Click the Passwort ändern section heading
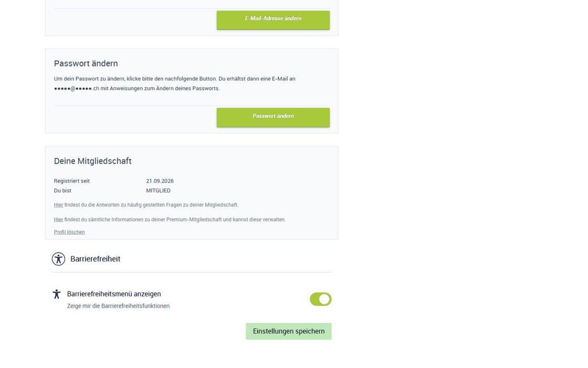The height and width of the screenshot is (368, 588). tap(86, 64)
